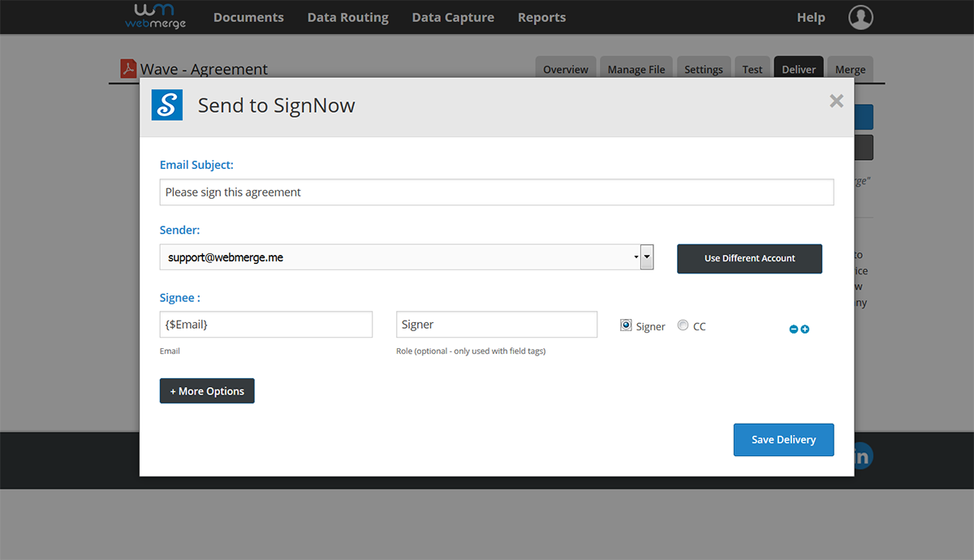Image resolution: width=974 pixels, height=560 pixels.
Task: Add a signee with the plus icon
Action: (805, 330)
